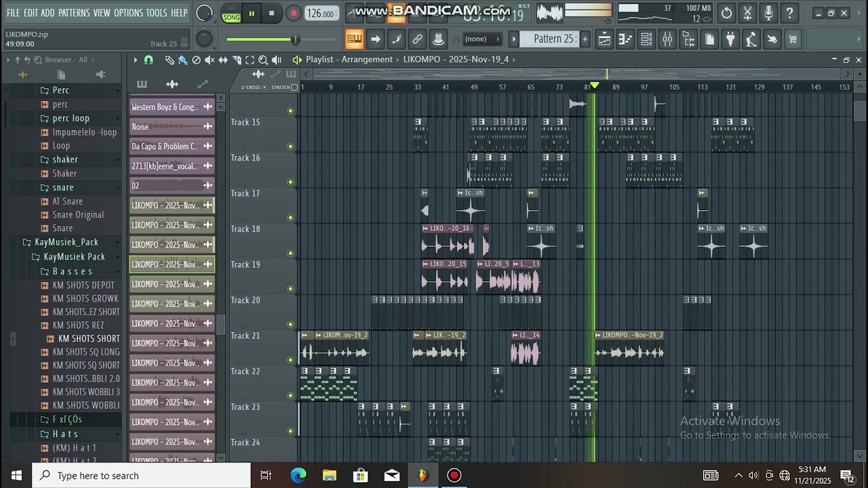Add a new pattern with plus button

pyautogui.click(x=585, y=39)
